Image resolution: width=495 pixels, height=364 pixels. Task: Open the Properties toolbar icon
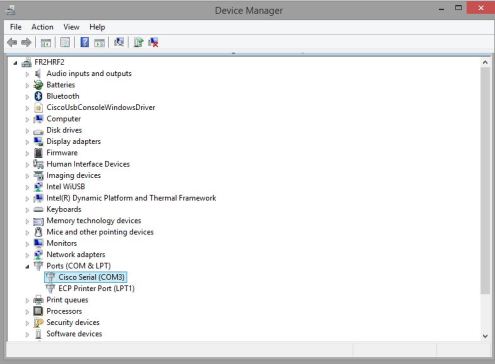(x=65, y=42)
